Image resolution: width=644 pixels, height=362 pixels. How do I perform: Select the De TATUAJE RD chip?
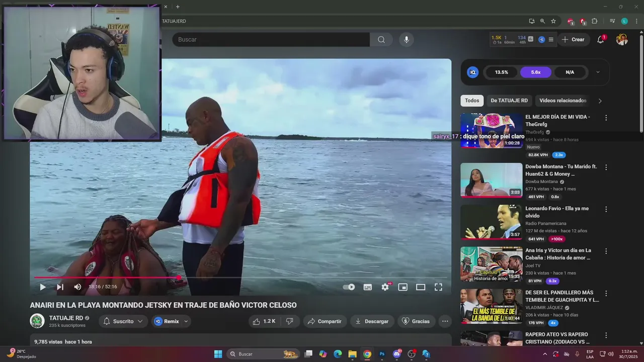click(x=509, y=101)
